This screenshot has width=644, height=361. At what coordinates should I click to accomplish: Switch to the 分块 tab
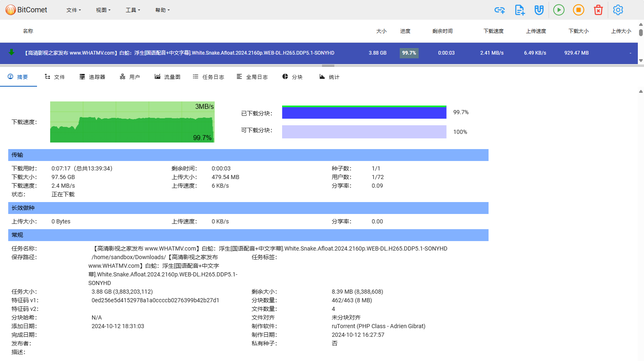coord(292,77)
